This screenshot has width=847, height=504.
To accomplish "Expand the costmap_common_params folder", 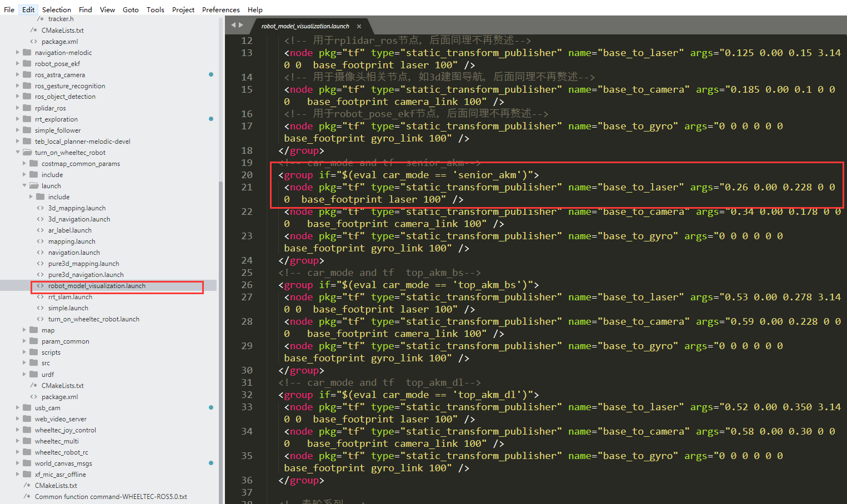I will 24,163.
